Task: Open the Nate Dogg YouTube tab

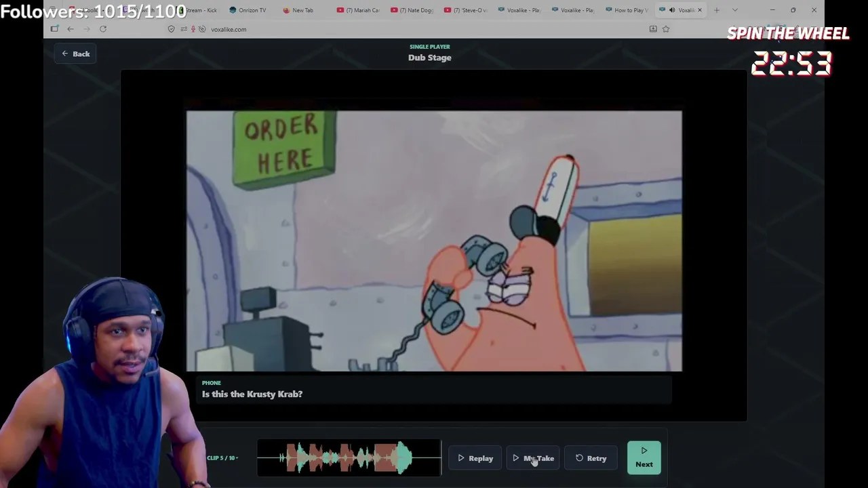Action: (412, 10)
